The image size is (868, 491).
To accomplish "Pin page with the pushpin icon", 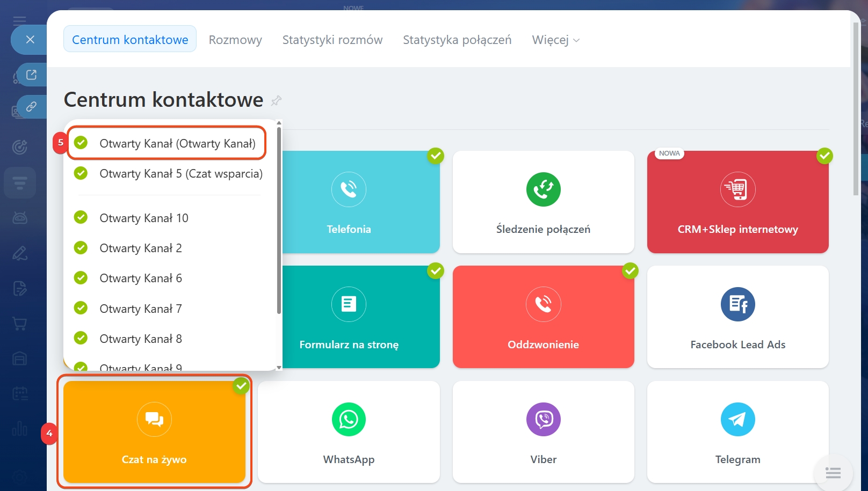I will coord(276,100).
